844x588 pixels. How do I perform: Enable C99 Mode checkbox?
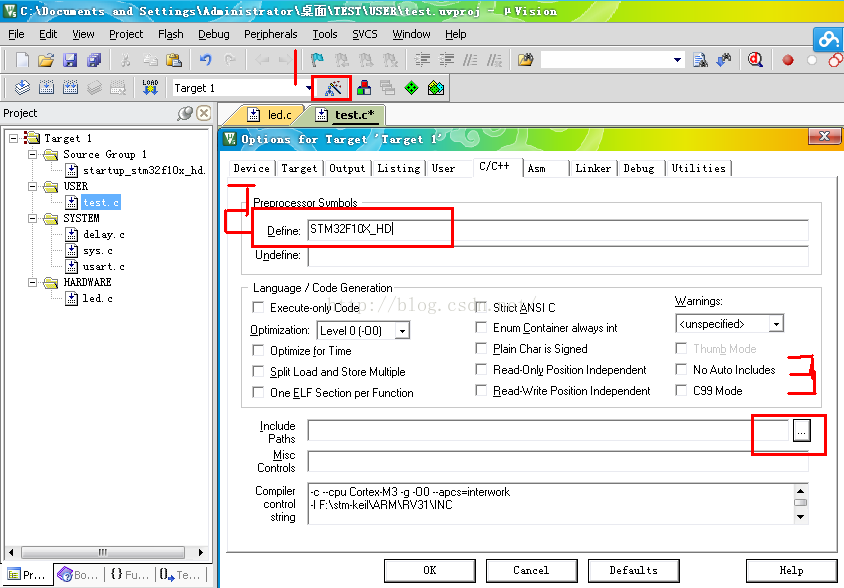pyautogui.click(x=681, y=390)
